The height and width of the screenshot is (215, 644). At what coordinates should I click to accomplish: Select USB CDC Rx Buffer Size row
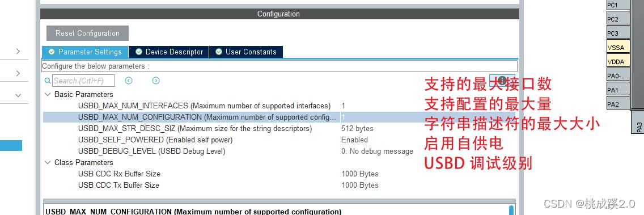tap(279, 174)
